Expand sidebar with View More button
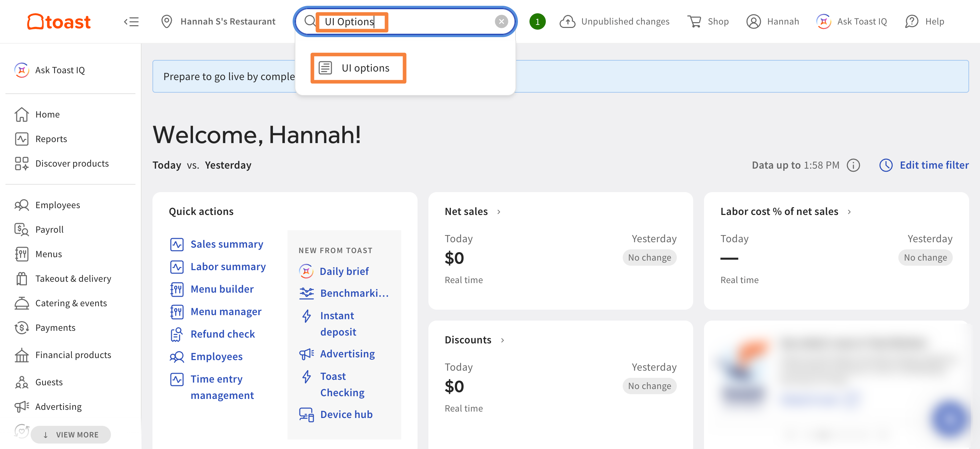The image size is (980, 449). 71,435
